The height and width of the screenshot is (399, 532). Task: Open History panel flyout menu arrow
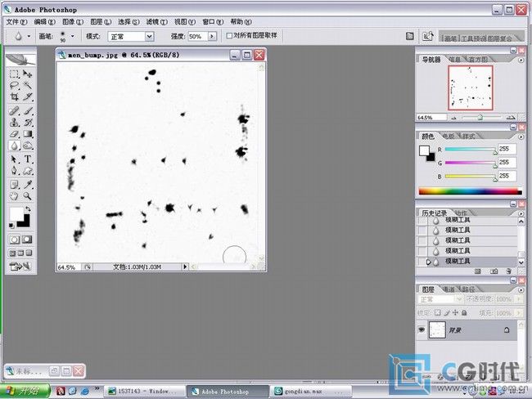point(521,213)
